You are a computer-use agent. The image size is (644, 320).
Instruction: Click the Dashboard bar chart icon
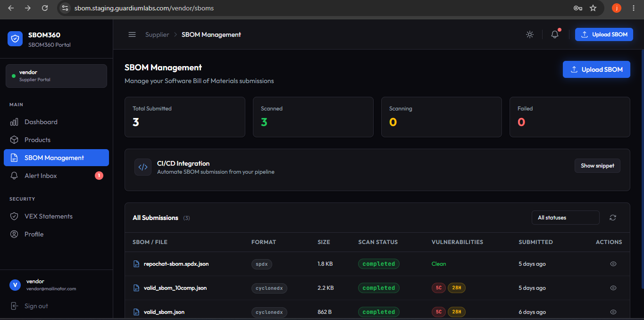(14, 122)
